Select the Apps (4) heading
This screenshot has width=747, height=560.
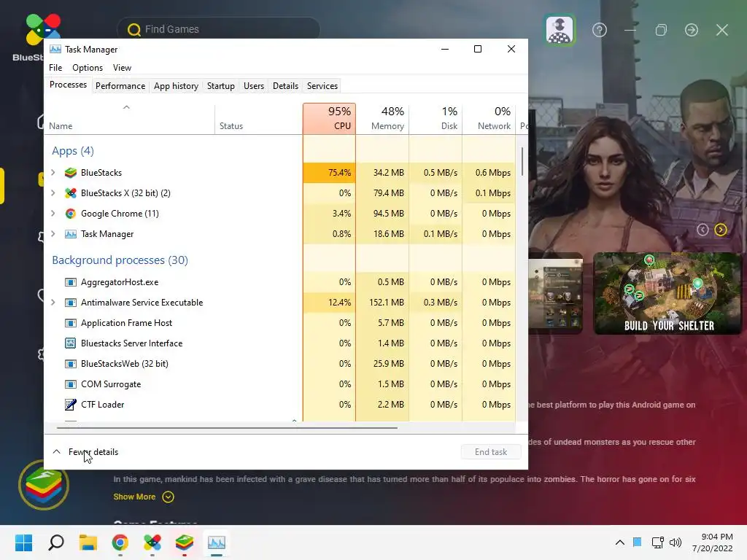(73, 151)
